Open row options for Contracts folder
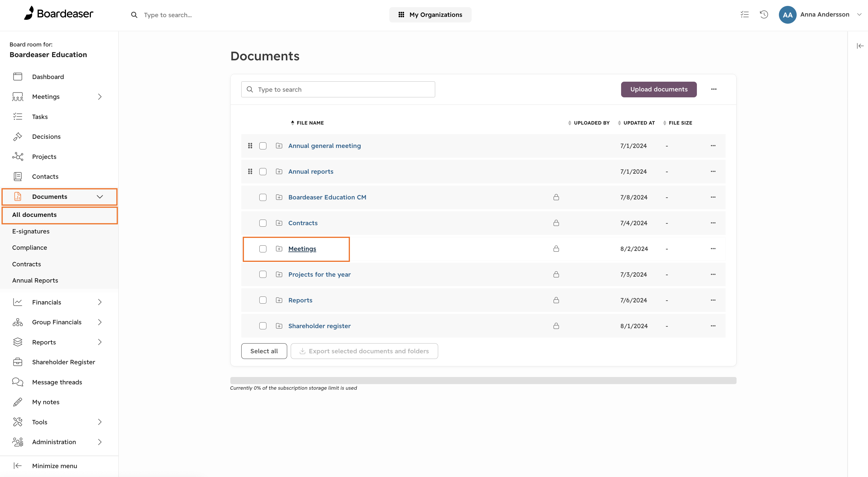This screenshot has width=868, height=477. tap(713, 223)
